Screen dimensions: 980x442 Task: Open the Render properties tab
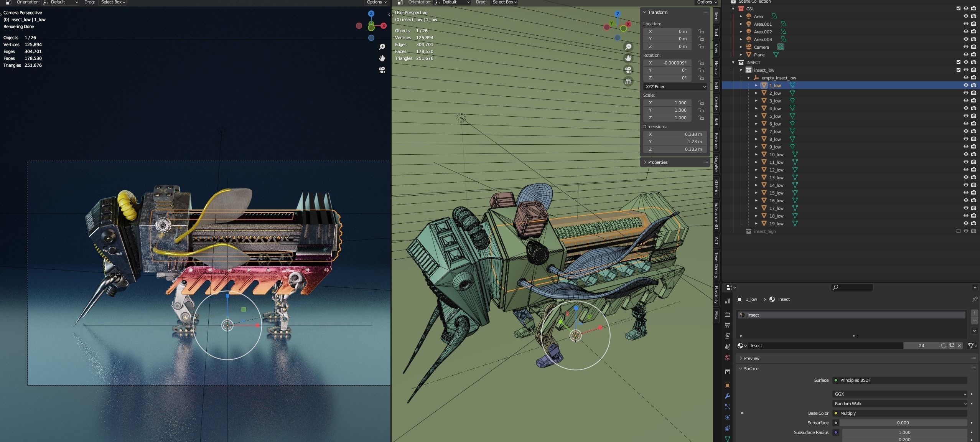coord(727,315)
